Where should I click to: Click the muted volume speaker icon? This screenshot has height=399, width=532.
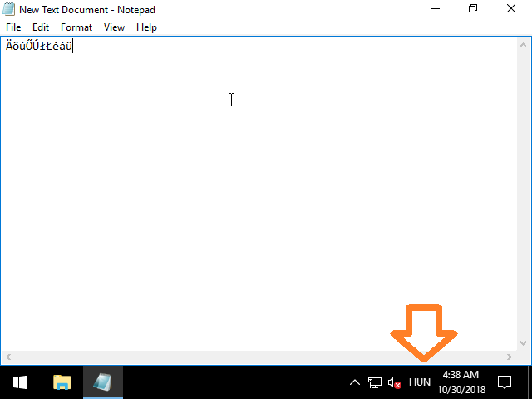pyautogui.click(x=395, y=382)
